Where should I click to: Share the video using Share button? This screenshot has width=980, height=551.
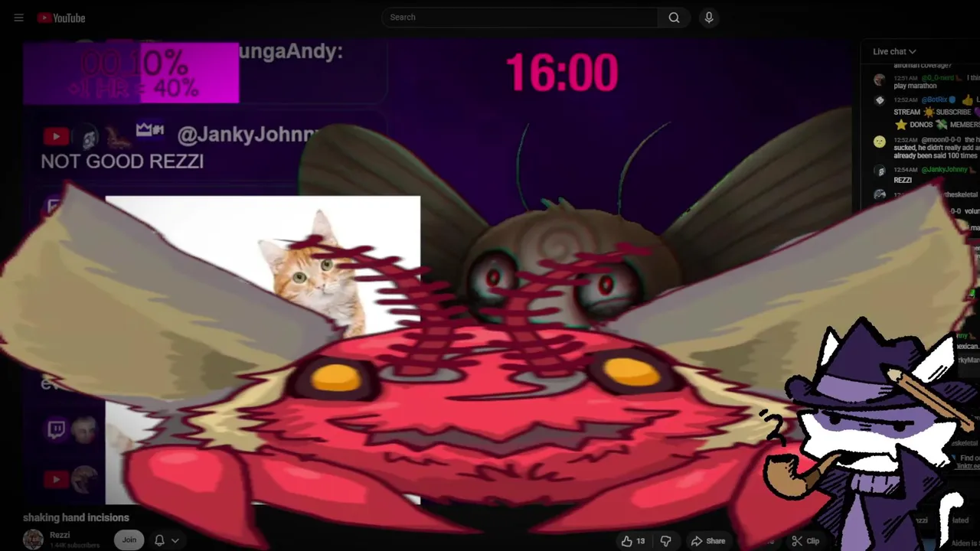click(x=708, y=541)
